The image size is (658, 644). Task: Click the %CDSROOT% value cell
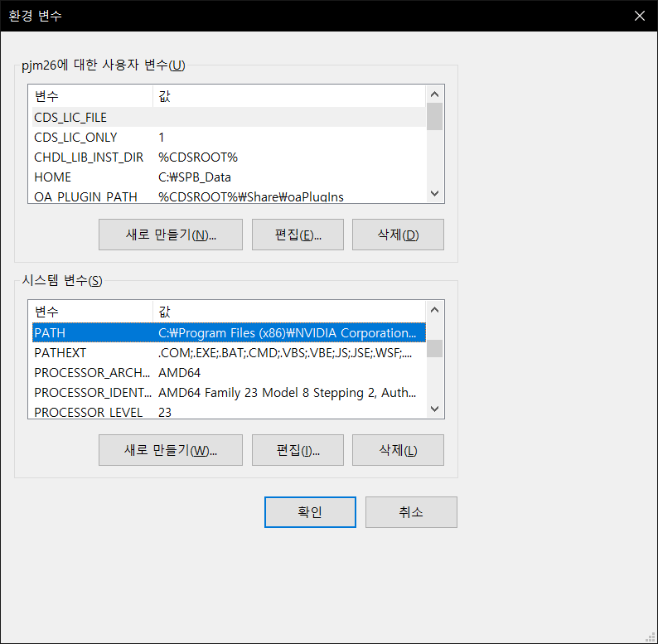198,157
